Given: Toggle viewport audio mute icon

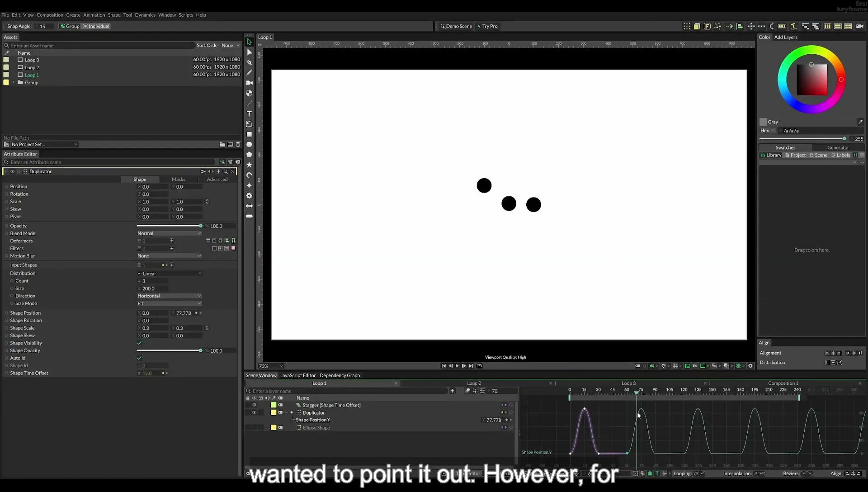Looking at the screenshot, I should (651, 366).
